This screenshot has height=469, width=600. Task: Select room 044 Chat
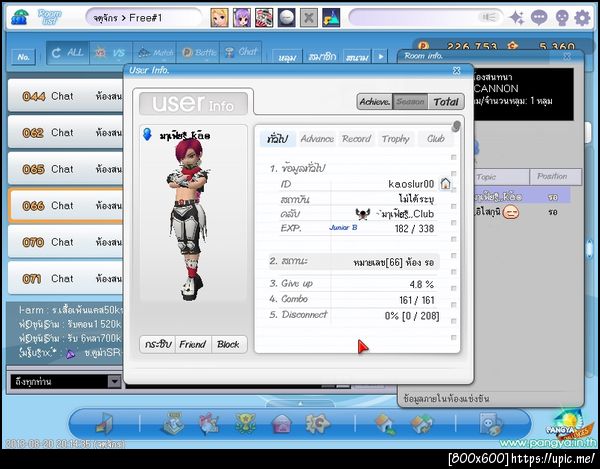click(x=66, y=96)
